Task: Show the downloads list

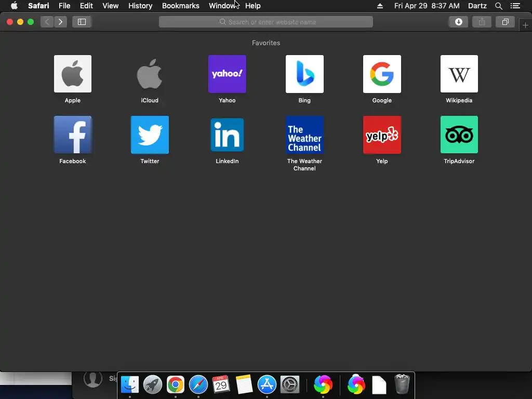Action: [458, 22]
